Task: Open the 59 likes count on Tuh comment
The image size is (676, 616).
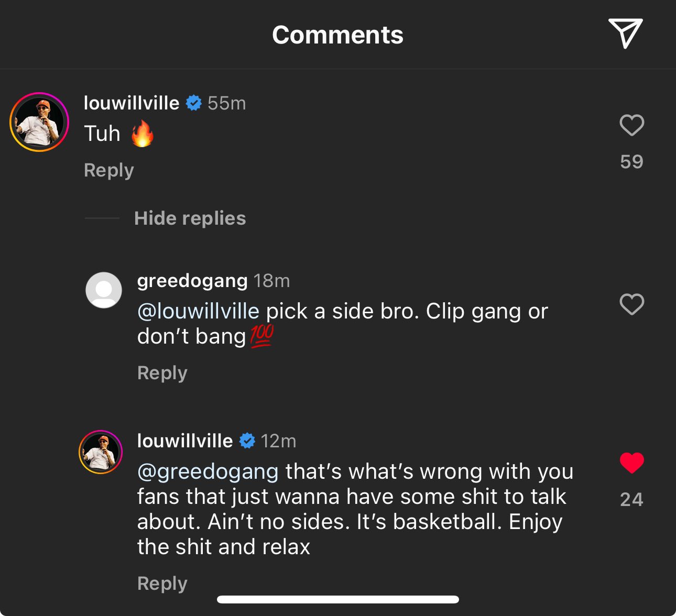Action: coord(631,162)
